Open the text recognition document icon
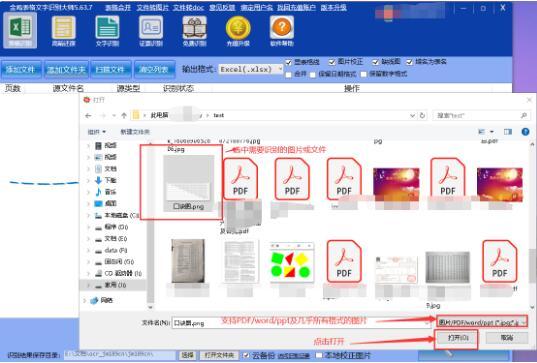 [107, 31]
